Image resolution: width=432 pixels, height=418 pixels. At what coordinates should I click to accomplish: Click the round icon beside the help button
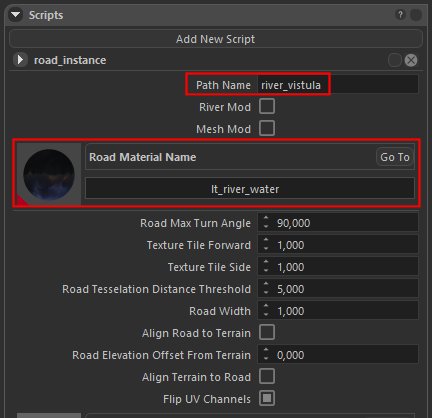point(416,15)
